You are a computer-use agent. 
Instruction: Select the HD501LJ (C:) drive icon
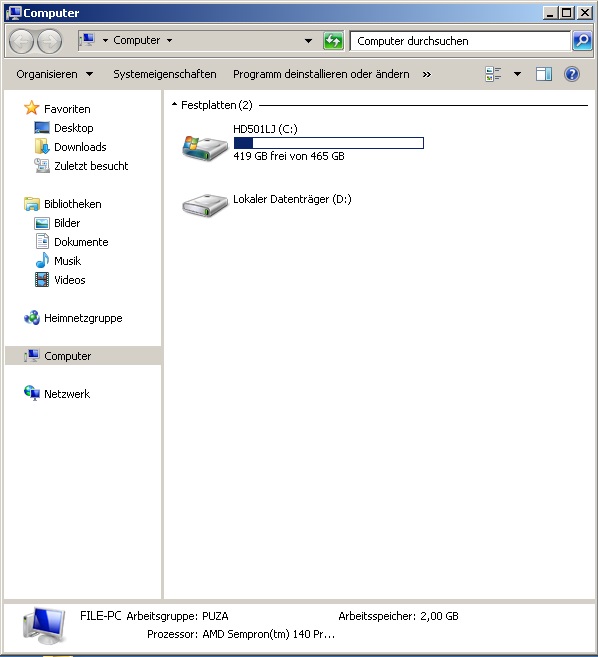[x=205, y=147]
